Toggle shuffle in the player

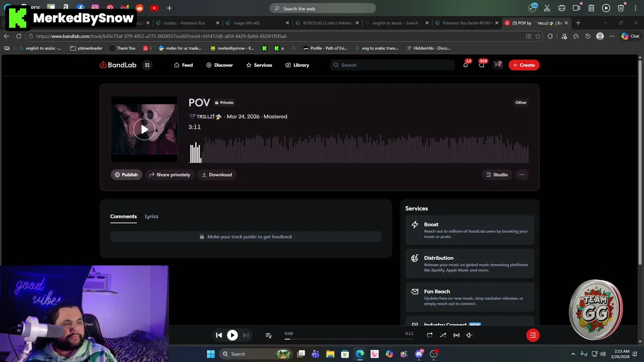tap(443, 335)
